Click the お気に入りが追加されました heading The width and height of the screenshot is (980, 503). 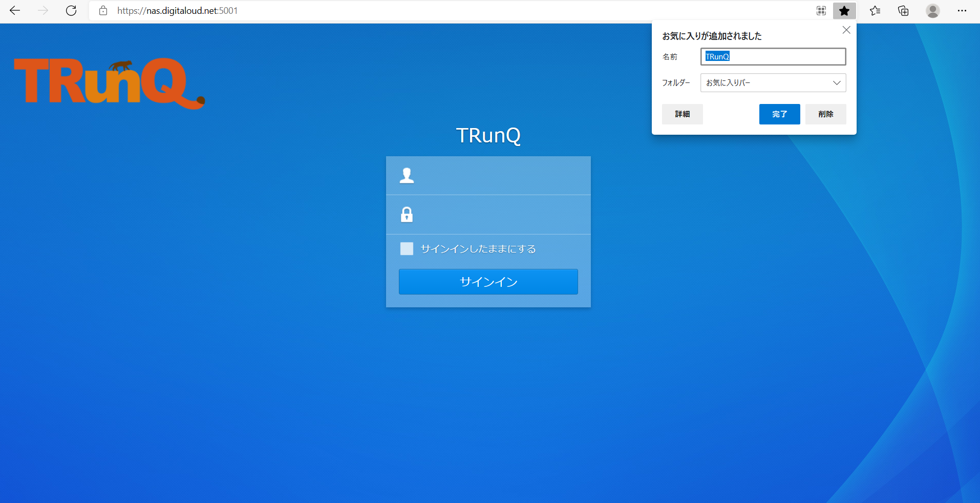point(712,36)
